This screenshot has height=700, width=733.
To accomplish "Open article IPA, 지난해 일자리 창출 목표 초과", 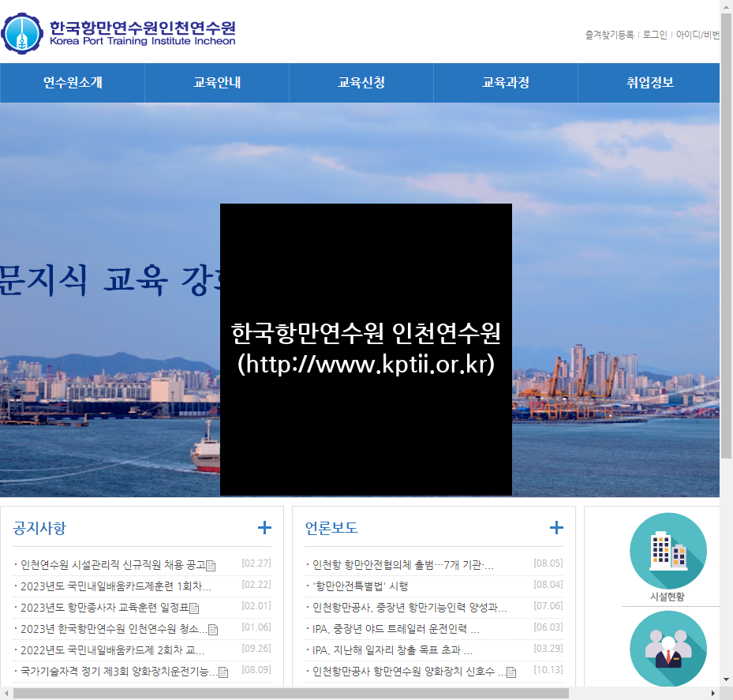I will click(392, 650).
